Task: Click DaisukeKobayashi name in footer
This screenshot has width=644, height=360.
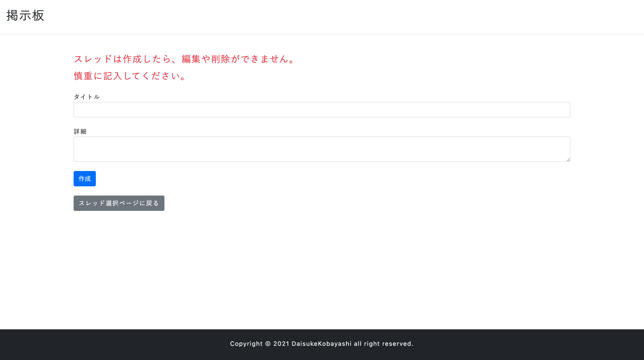Action: coord(321,344)
